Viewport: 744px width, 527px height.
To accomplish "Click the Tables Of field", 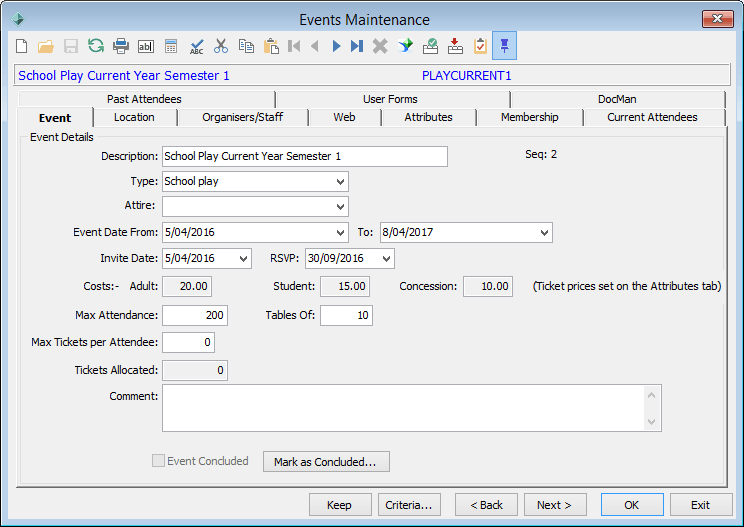I will coord(346,315).
